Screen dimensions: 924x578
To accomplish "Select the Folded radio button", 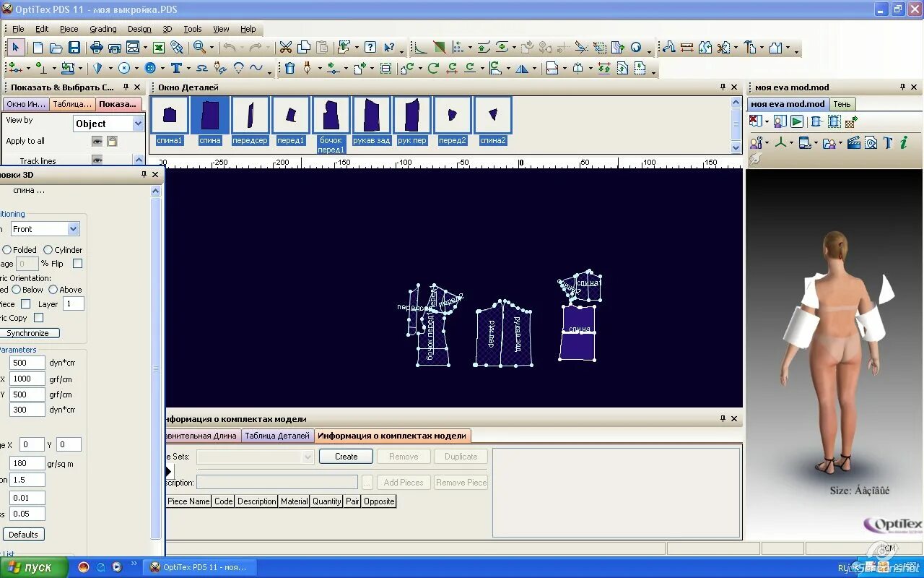I will [x=7, y=249].
